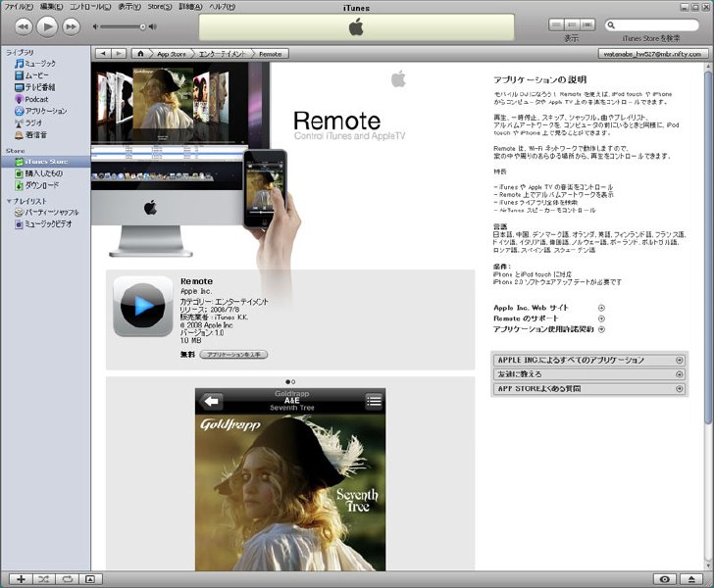Screen dimensions: 714x588
Task: Open the ファイル(F) menu
Action: pyautogui.click(x=20, y=7)
